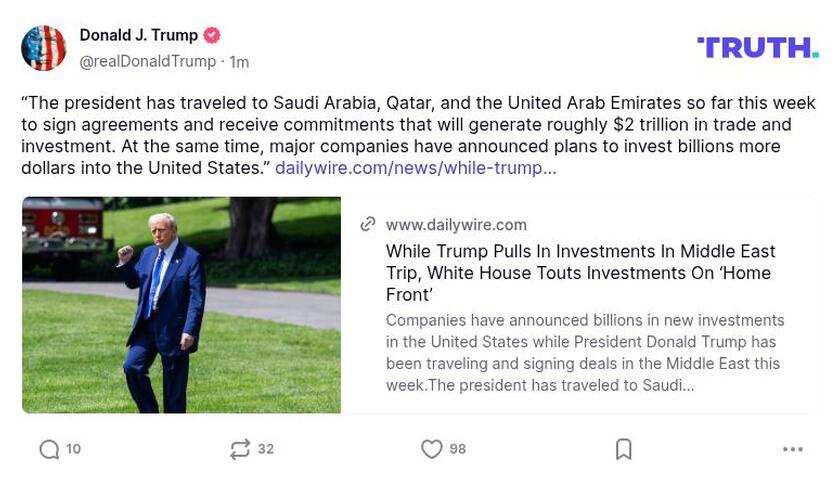Click the Truth Social logo

[757, 47]
